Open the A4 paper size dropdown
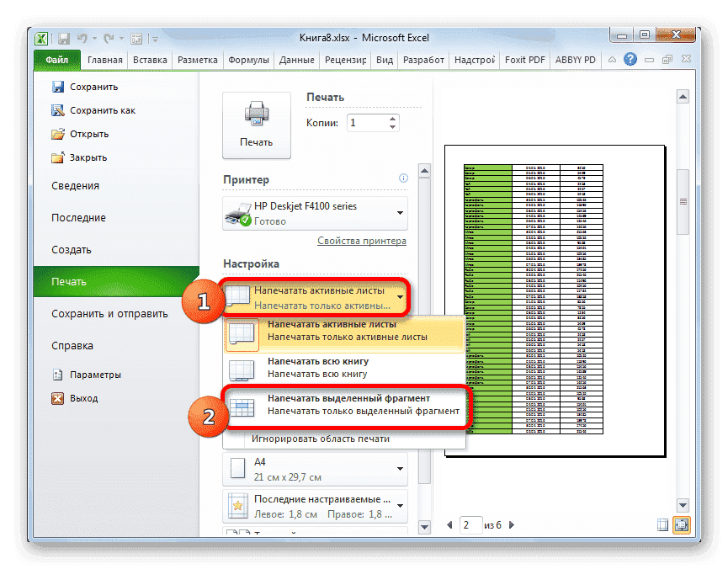Image resolution: width=728 pixels, height=569 pixels. point(399,468)
